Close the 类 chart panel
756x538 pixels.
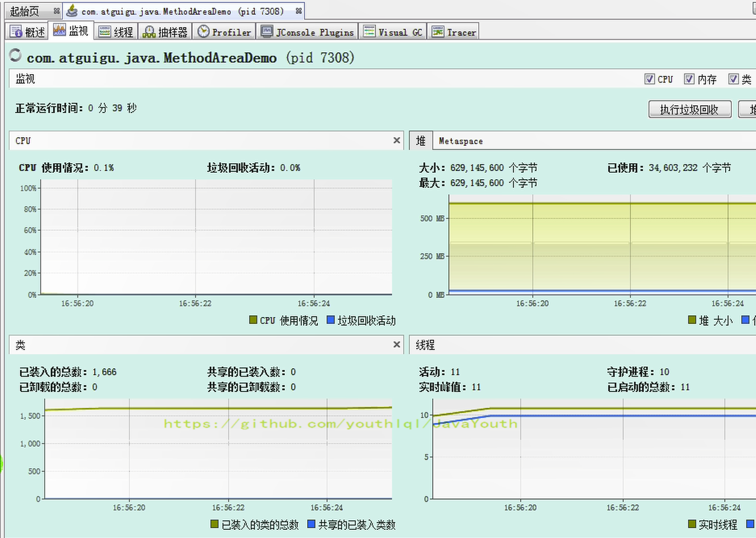pyautogui.click(x=397, y=345)
